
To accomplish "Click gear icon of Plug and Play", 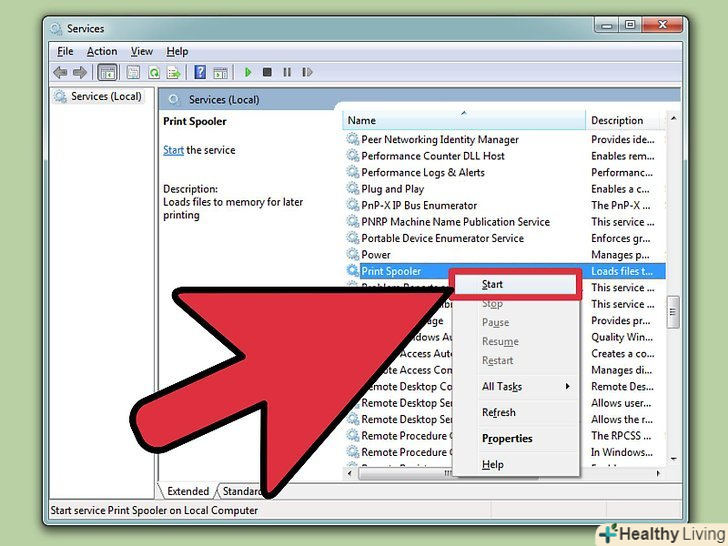I will click(x=353, y=188).
